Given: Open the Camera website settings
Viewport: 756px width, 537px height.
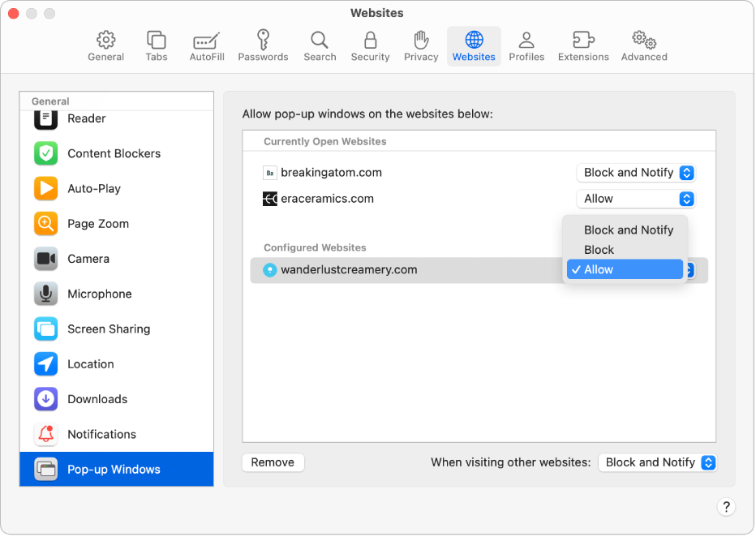Looking at the screenshot, I should pos(88,259).
